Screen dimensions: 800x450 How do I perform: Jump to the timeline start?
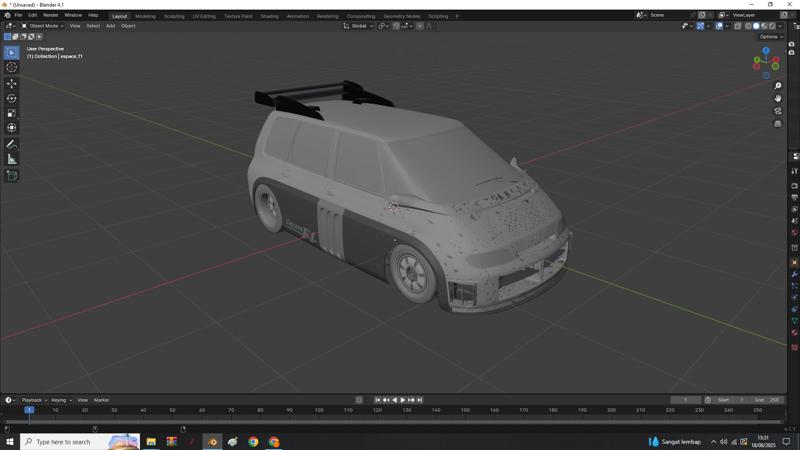tap(378, 400)
